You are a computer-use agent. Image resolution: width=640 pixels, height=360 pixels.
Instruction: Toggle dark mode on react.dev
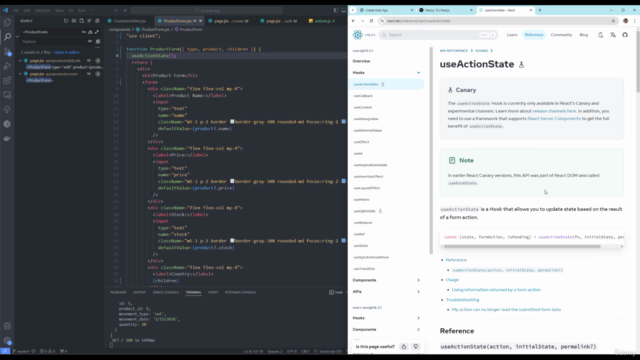600,35
